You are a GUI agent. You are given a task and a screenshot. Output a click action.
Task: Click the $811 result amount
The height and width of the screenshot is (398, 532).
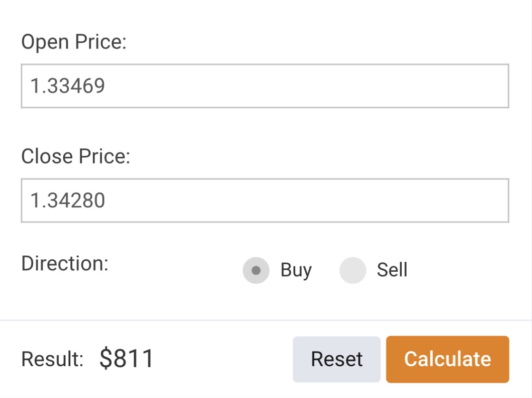click(126, 359)
